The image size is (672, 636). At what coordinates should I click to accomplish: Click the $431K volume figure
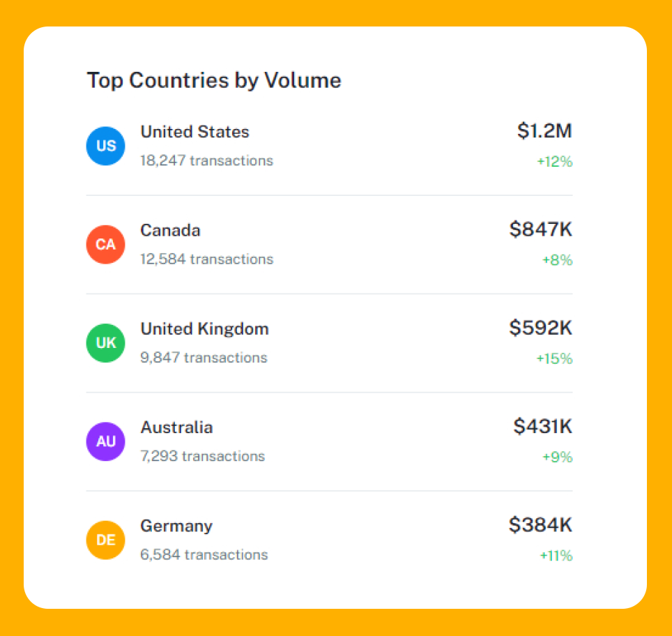pyautogui.click(x=542, y=425)
